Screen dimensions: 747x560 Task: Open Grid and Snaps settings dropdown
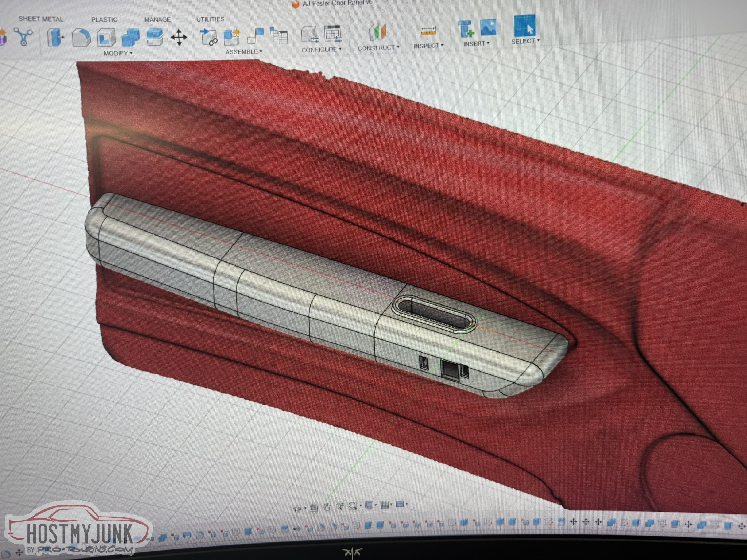[385, 505]
